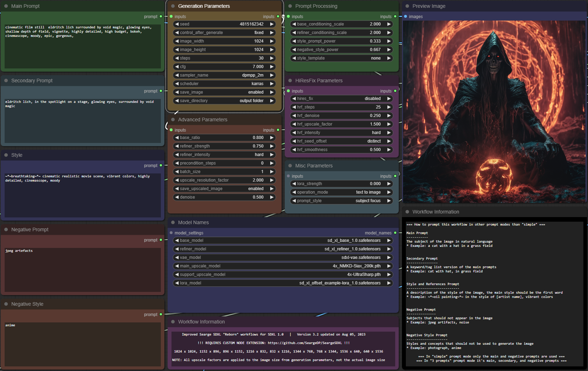Click the Main Prompt node's prompt output port
Viewport: 588px width, 371px height.
click(161, 16)
